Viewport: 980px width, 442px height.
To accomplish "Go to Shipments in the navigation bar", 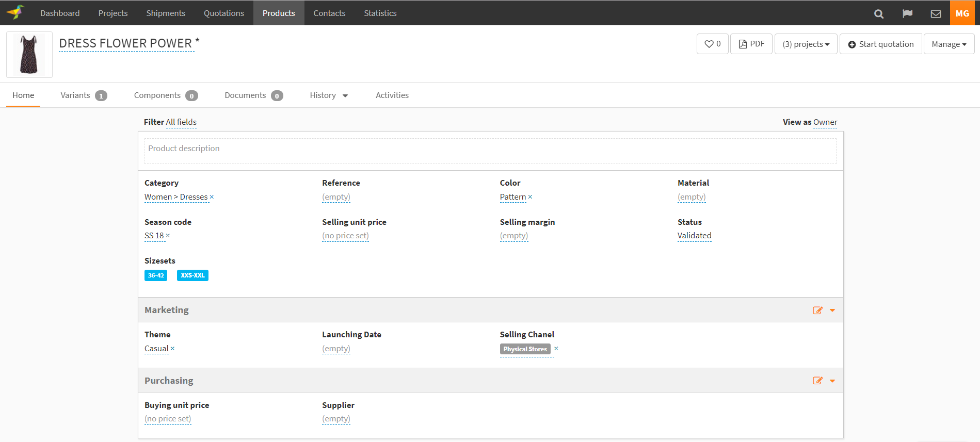I will [165, 13].
